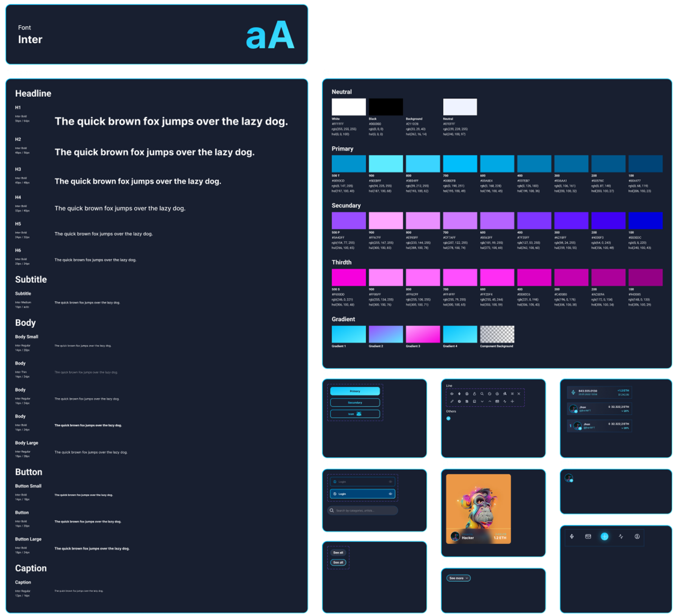The image size is (684, 616).
Task: Click the chevron down icon in Line icons
Action: coord(482,402)
